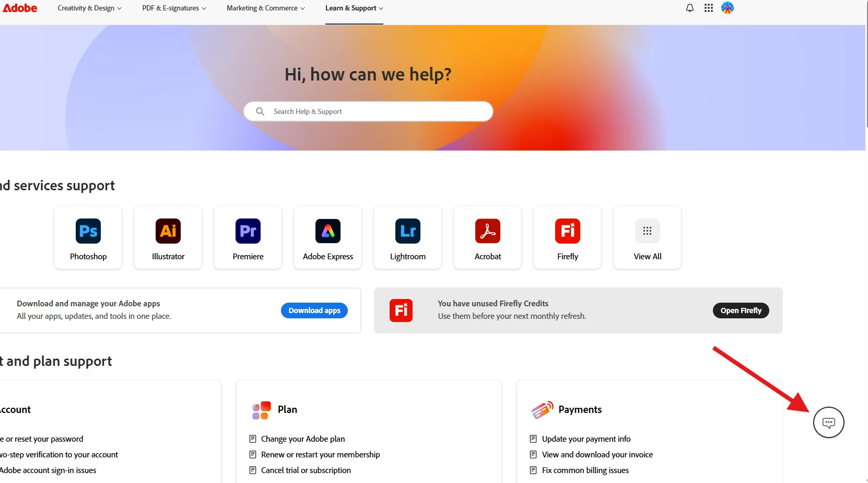The height and width of the screenshot is (483, 868).
Task: Expand the Creativity & Design menu
Action: (90, 8)
